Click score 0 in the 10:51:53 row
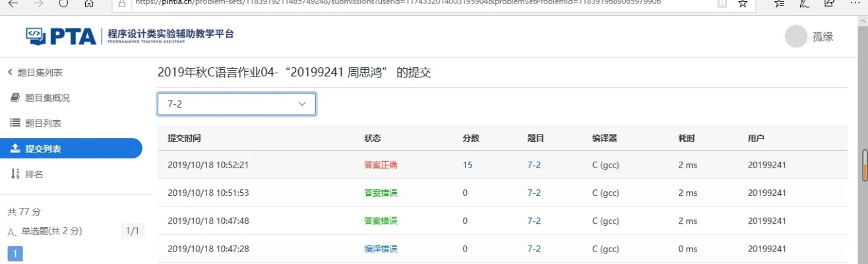868x264 pixels. 465,193
